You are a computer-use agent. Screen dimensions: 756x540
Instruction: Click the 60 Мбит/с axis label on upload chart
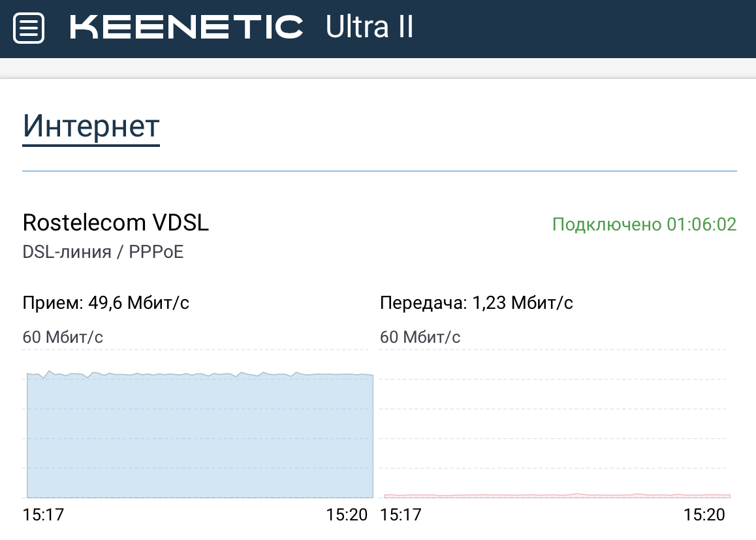pos(421,338)
